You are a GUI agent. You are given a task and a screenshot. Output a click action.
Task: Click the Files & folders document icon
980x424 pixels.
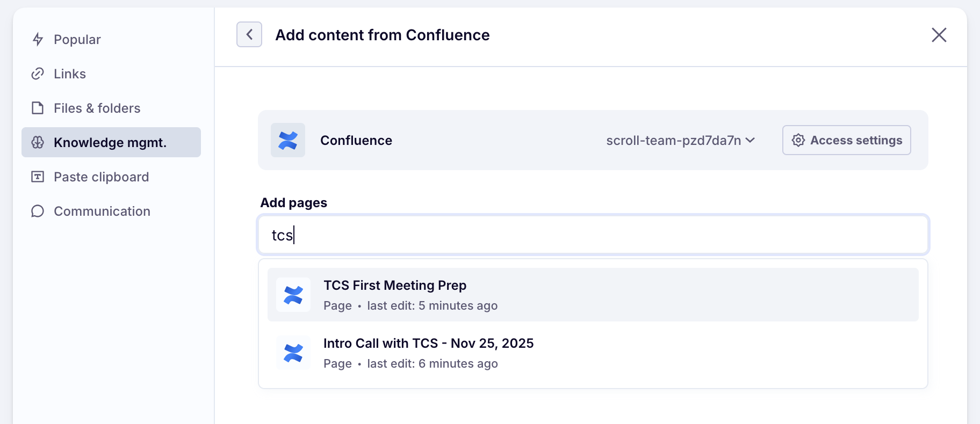[38, 108]
